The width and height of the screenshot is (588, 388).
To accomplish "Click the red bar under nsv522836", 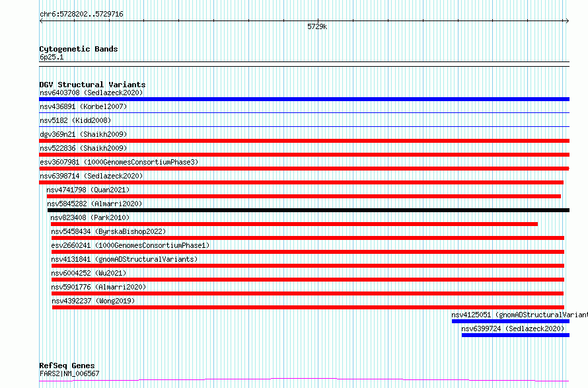I will click(304, 155).
